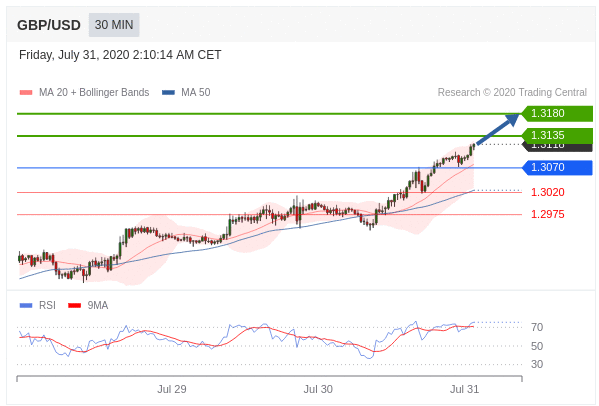Click the Jul 30 date axis label
Image resolution: width=599 pixels, height=406 pixels.
[x=318, y=389]
